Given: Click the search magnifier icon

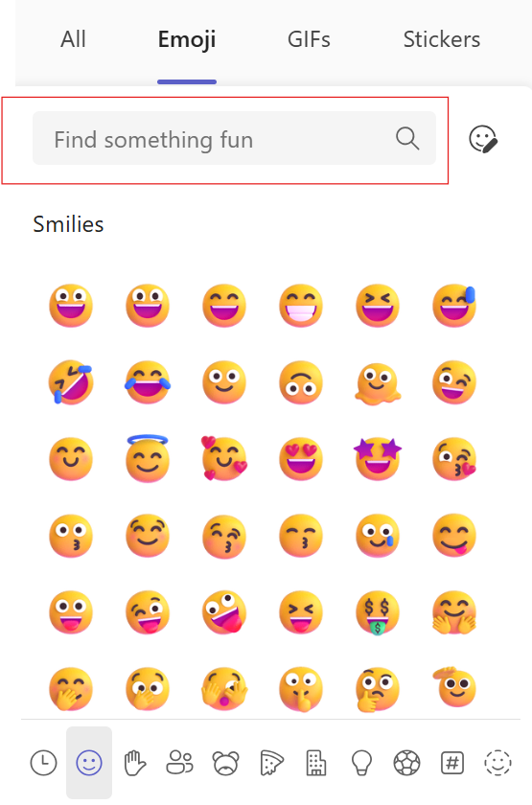Looking at the screenshot, I should pos(407,139).
